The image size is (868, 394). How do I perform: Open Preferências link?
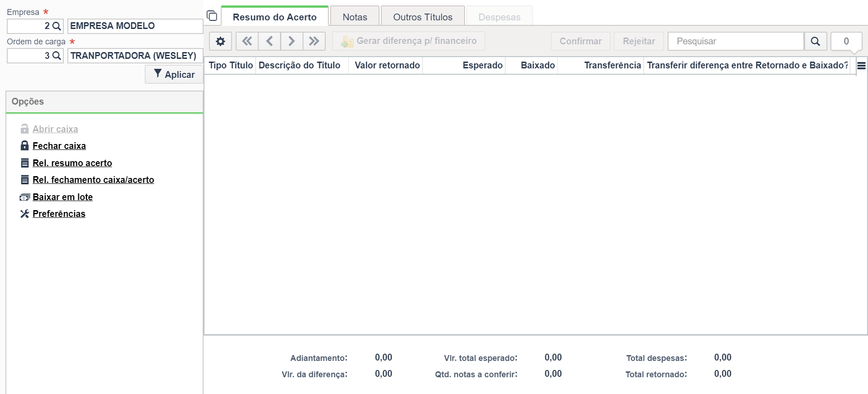coord(59,214)
